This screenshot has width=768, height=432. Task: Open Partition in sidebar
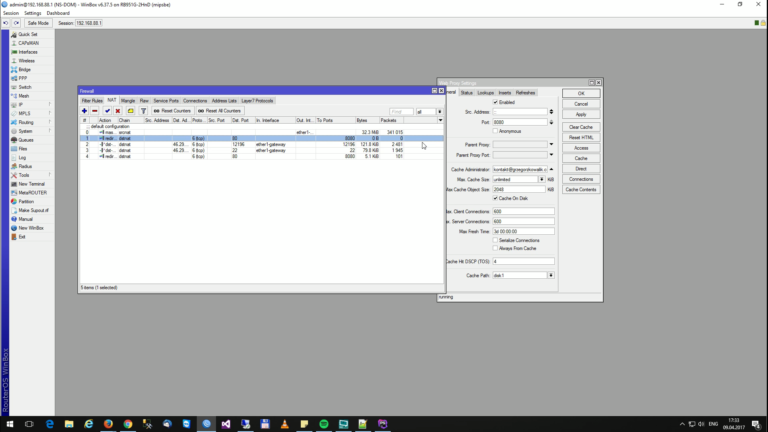(x=26, y=201)
